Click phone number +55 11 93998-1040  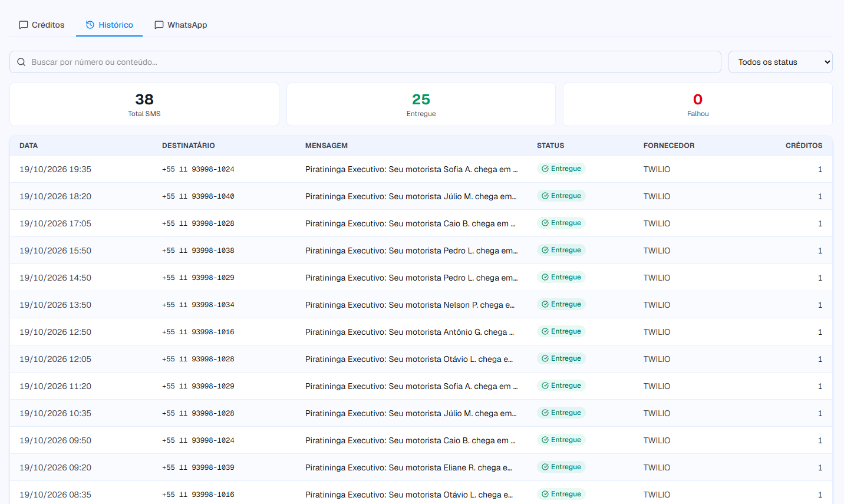[x=198, y=196]
